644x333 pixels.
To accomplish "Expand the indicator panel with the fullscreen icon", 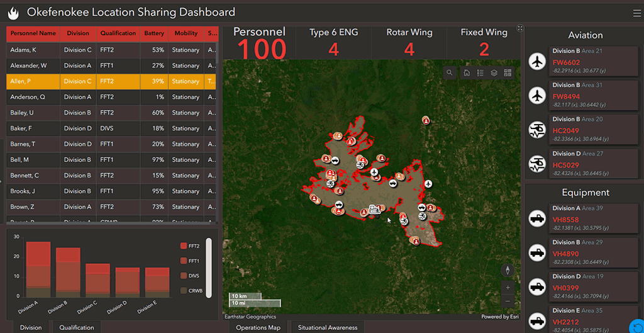I will (520, 28).
